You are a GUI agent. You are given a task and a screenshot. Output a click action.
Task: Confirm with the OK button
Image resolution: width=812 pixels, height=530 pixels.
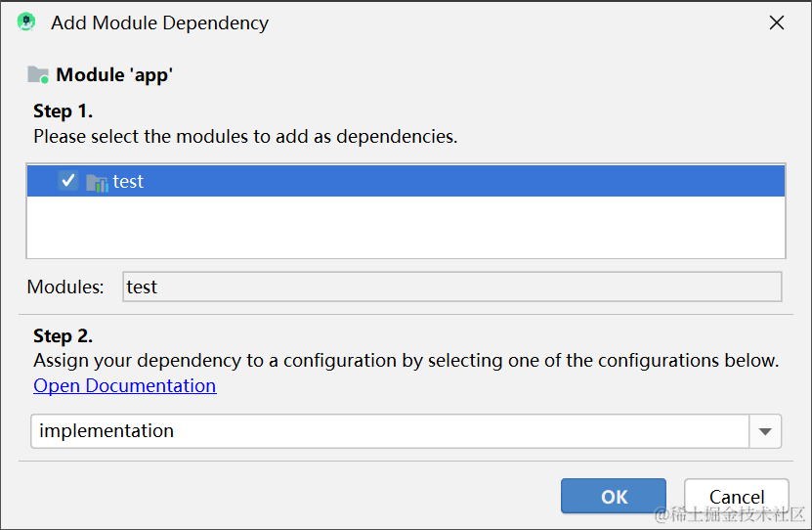click(x=614, y=496)
